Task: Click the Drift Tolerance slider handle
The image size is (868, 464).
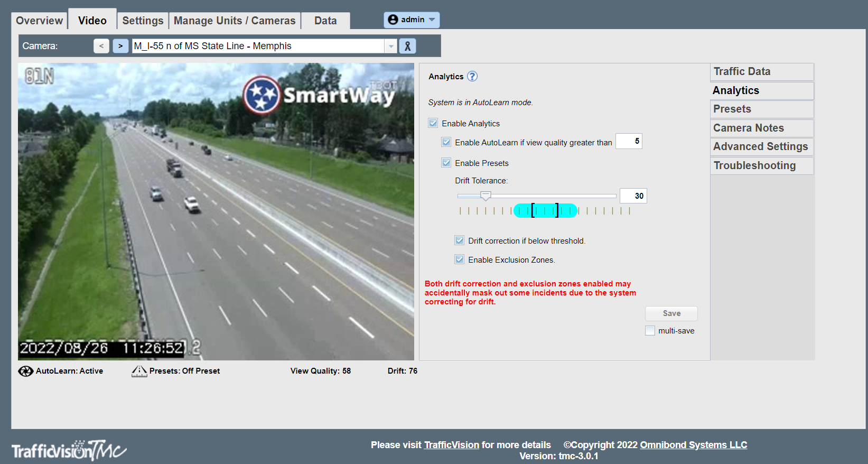Action: tap(486, 196)
